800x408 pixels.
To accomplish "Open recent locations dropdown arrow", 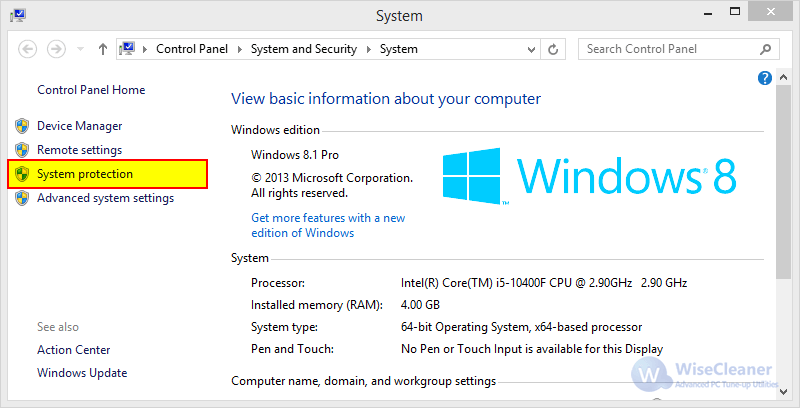I will click(x=80, y=49).
